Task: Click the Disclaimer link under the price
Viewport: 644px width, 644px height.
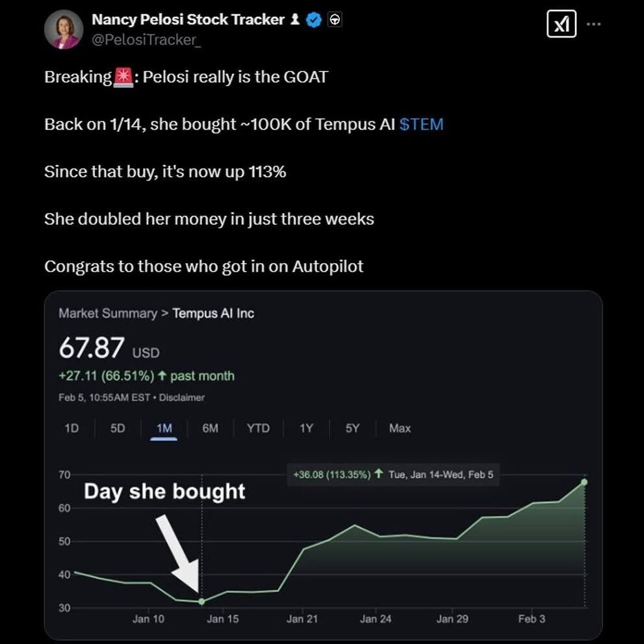Action: (181, 397)
